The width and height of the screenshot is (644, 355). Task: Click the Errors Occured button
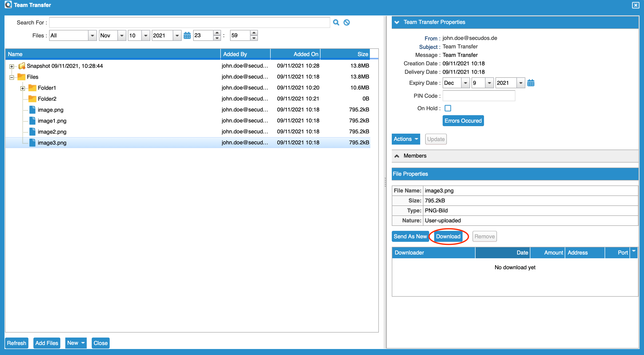(463, 121)
